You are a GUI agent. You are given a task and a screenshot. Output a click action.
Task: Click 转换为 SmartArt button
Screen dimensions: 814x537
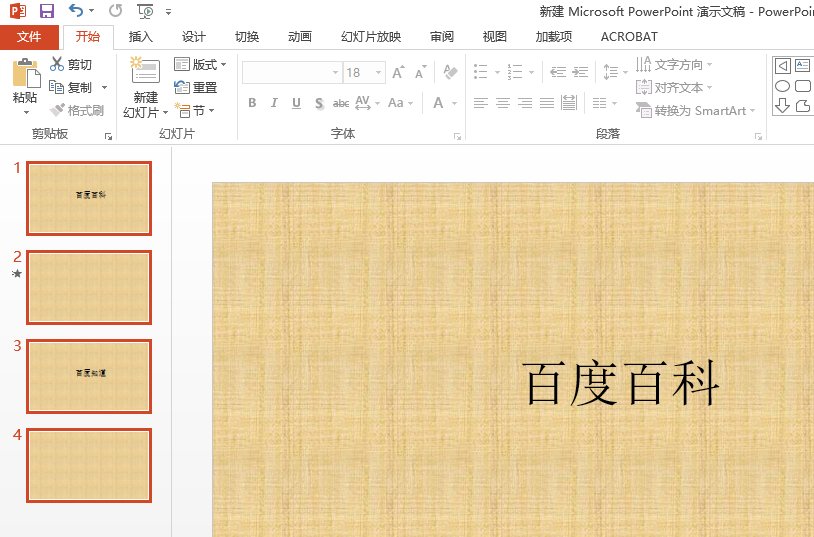point(695,110)
